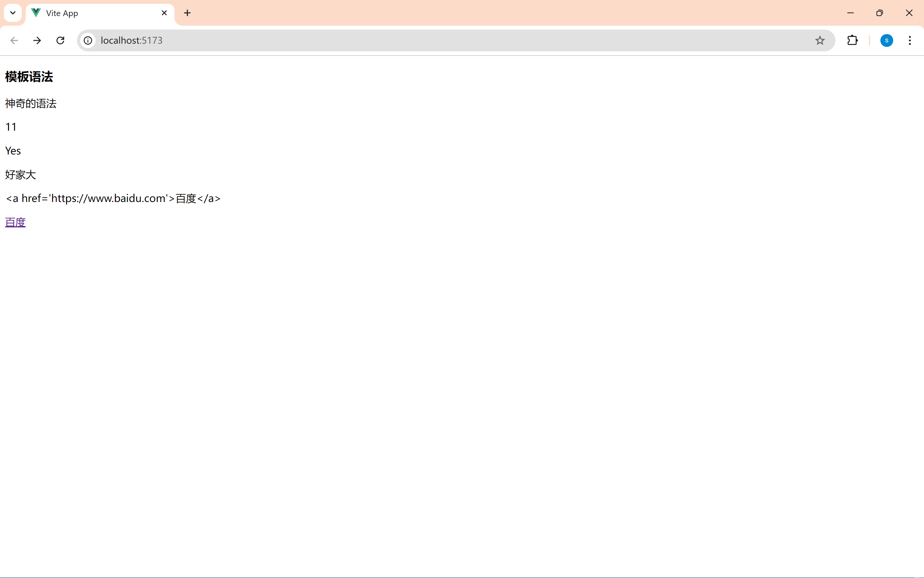Click the Vue favicon on the tab
924x578 pixels.
(x=36, y=13)
